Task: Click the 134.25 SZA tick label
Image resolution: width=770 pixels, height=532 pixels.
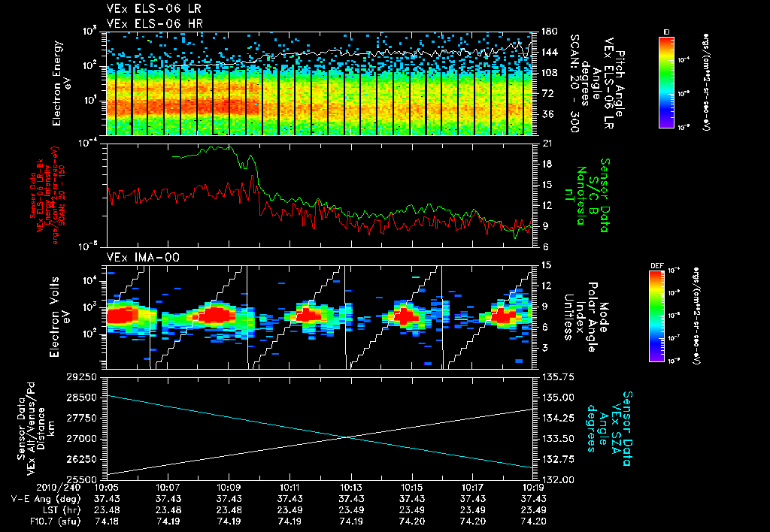Action: coord(558,418)
